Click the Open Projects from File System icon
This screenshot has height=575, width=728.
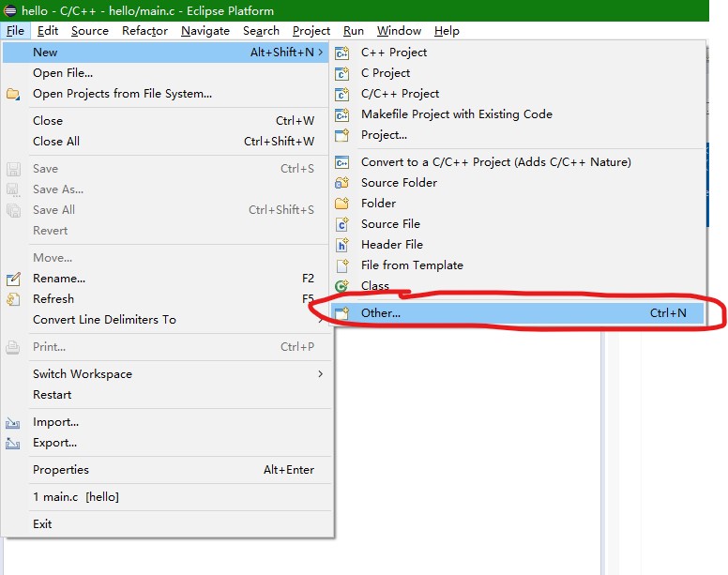[13, 94]
